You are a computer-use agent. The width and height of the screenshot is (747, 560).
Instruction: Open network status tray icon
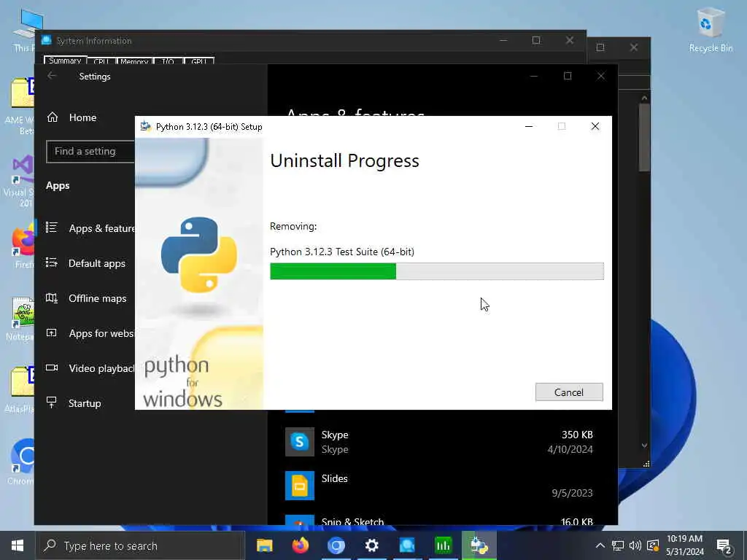617,545
